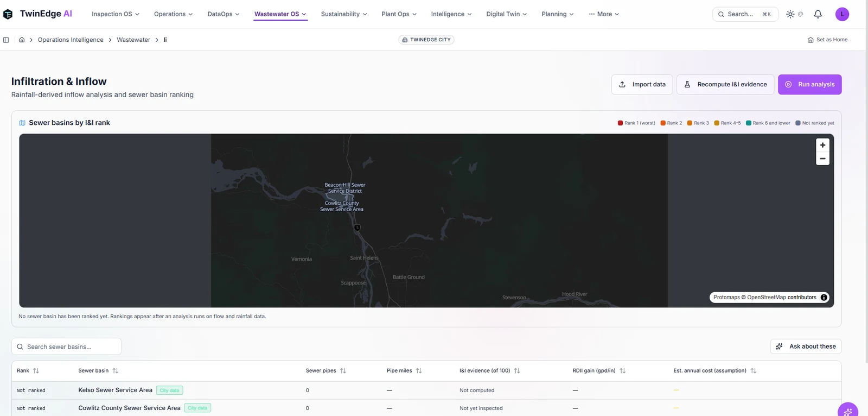The height and width of the screenshot is (416, 868).
Task: Open the Wastewater OS tab
Action: (x=280, y=14)
